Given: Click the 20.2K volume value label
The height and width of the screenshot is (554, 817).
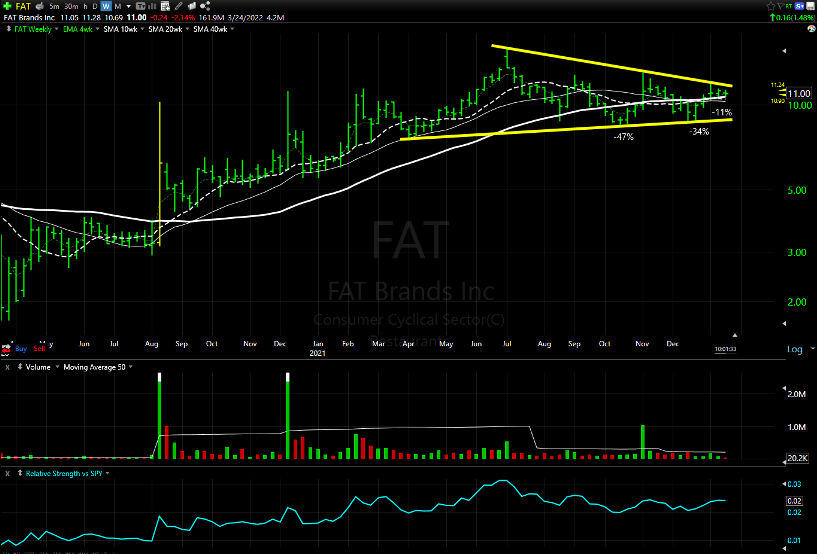Looking at the screenshot, I should [797, 458].
